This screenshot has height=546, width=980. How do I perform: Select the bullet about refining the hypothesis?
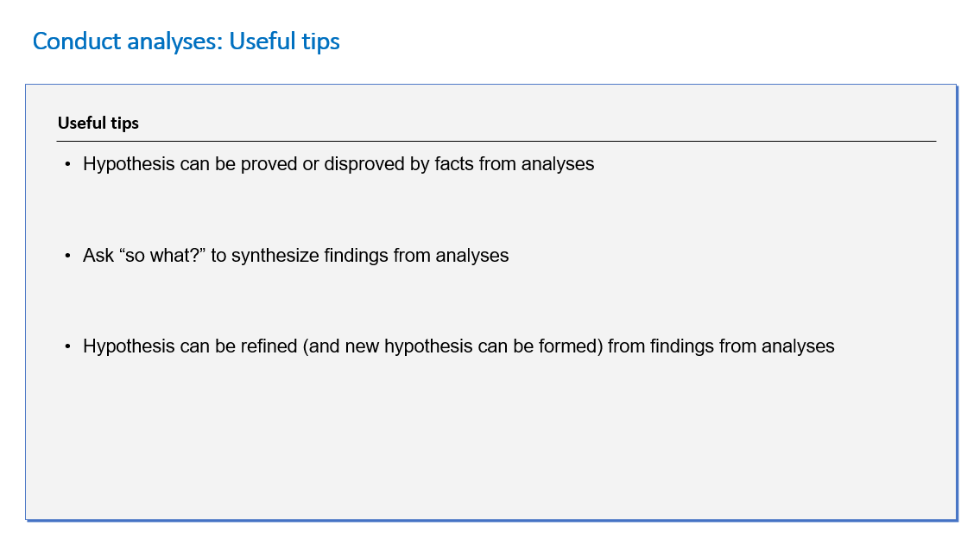point(458,346)
